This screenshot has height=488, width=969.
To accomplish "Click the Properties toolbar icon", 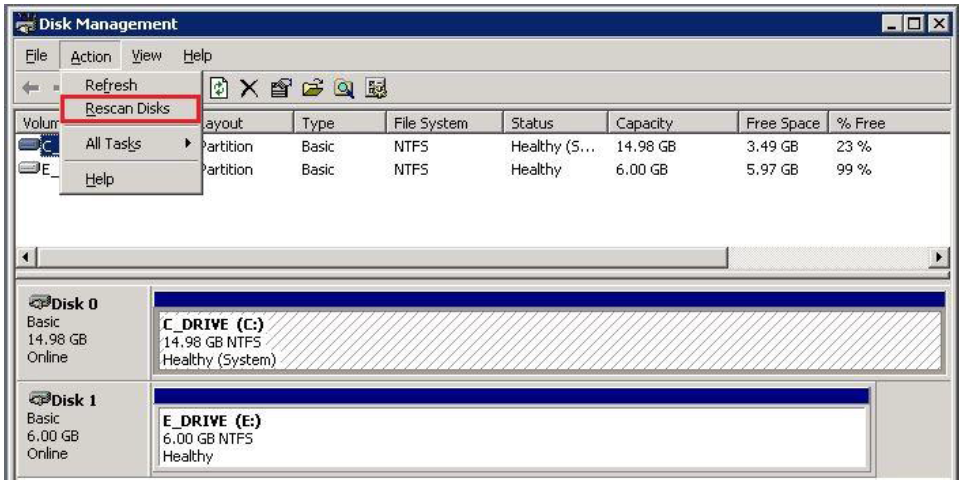I will coord(281,88).
